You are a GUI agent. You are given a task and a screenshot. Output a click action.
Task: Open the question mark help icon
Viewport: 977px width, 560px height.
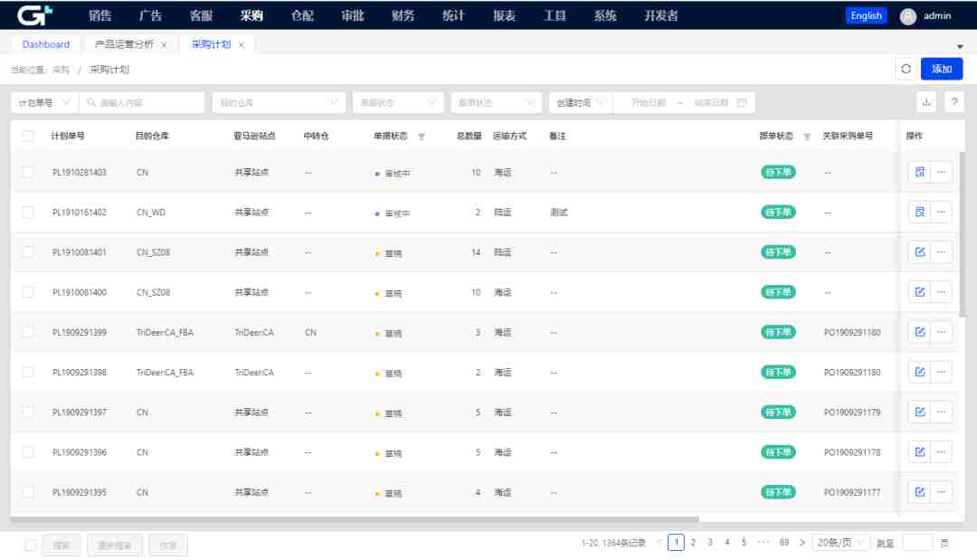click(953, 102)
